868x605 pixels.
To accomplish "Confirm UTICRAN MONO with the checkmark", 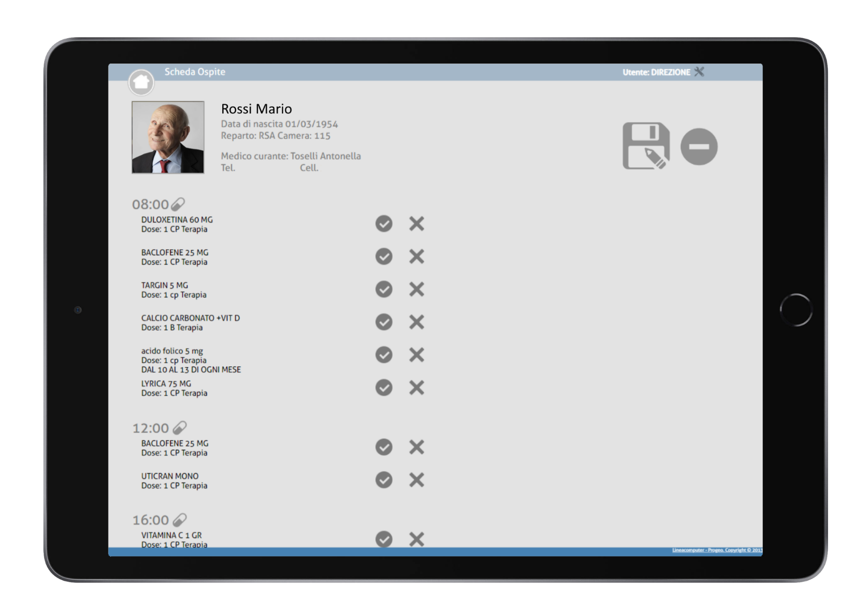I will pyautogui.click(x=384, y=480).
